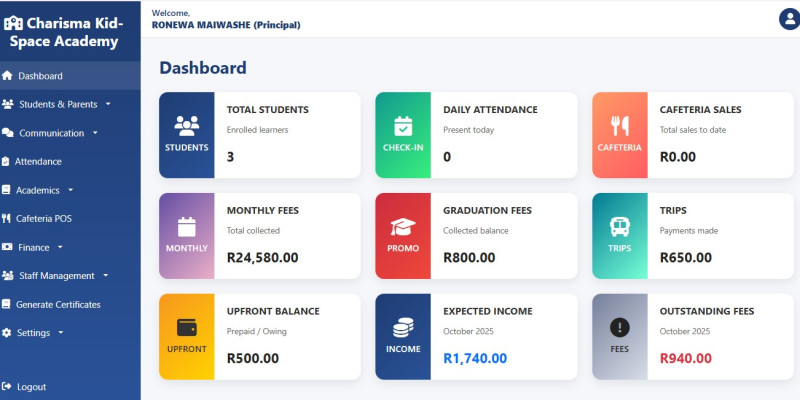The height and width of the screenshot is (400, 800).
Task: Log out using the Logout link
Action: (31, 387)
